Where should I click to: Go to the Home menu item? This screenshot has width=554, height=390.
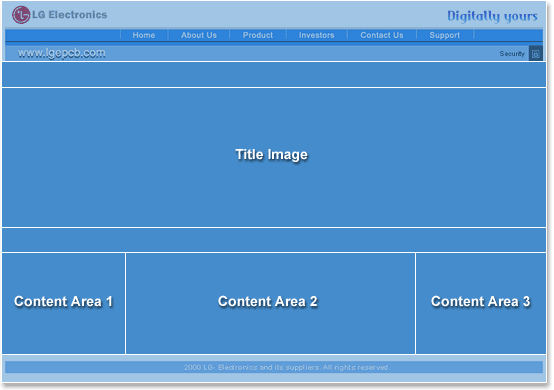[144, 35]
